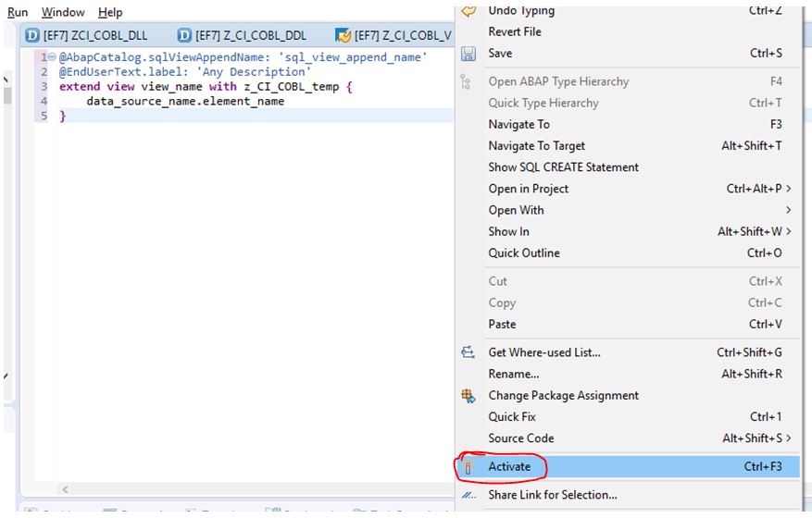Click the @EndUserText.label annotation
This screenshot has height=518, width=812.
point(124,72)
